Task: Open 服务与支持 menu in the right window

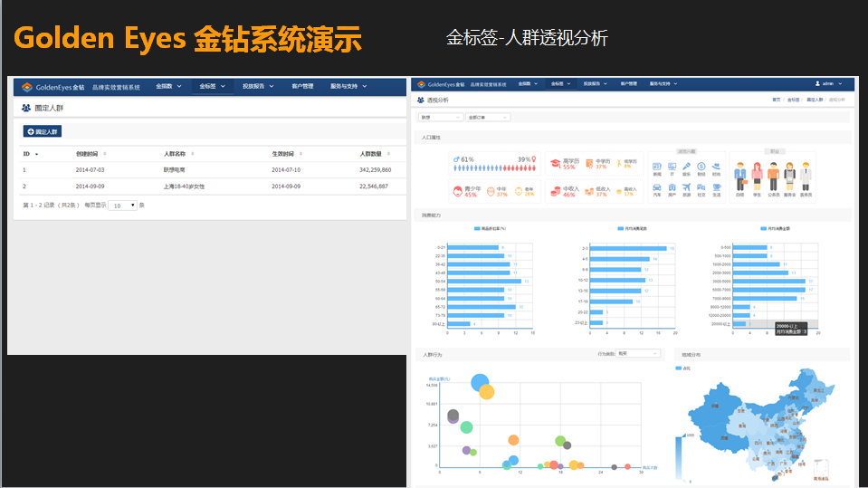Action: click(663, 83)
